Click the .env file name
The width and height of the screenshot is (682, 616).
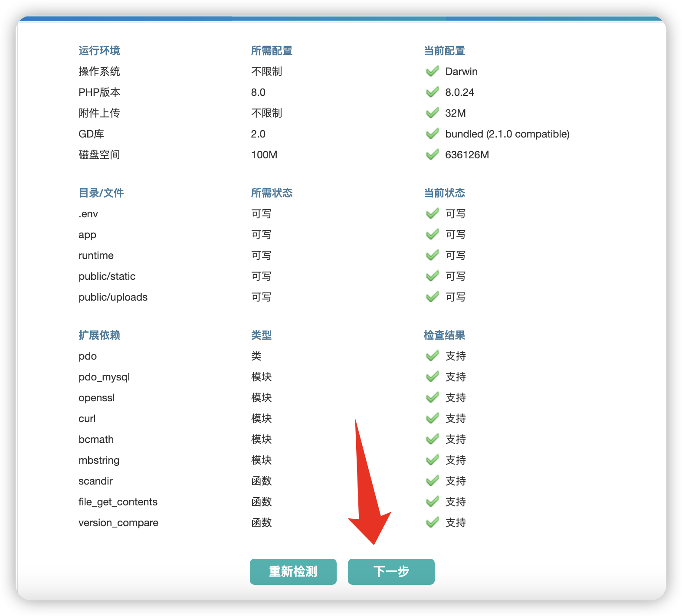(x=88, y=214)
